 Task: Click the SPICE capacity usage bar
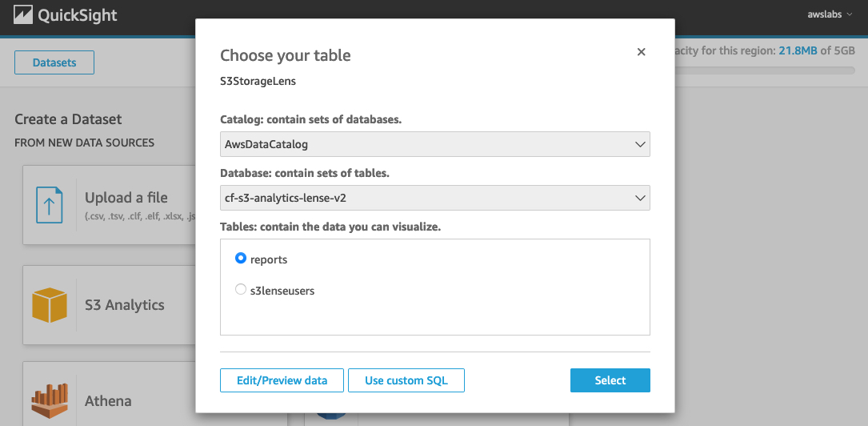pos(764,70)
